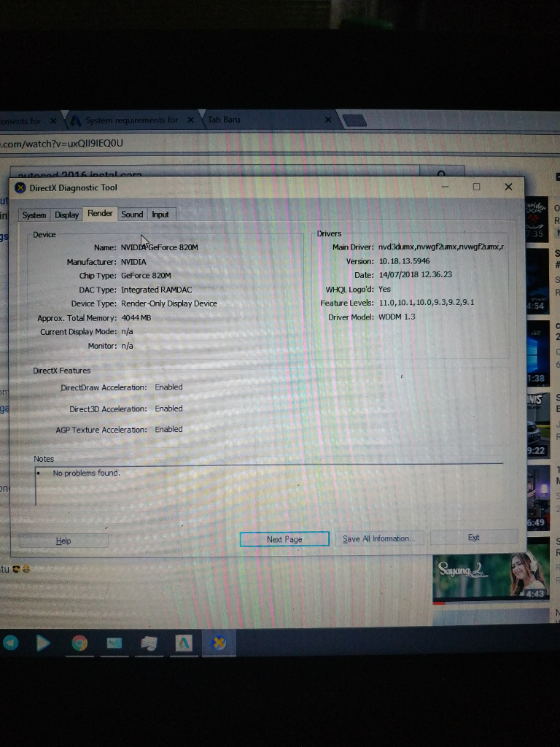Switch to the Display tab
The image size is (560, 747).
tap(66, 215)
